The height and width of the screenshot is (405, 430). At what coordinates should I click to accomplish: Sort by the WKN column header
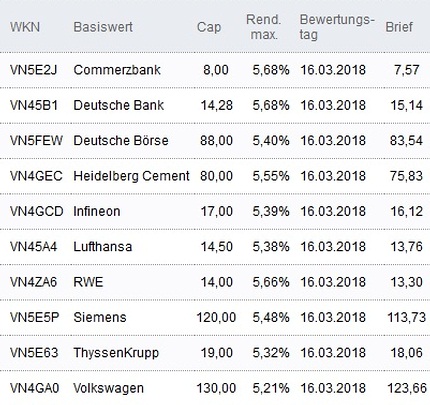(25, 27)
